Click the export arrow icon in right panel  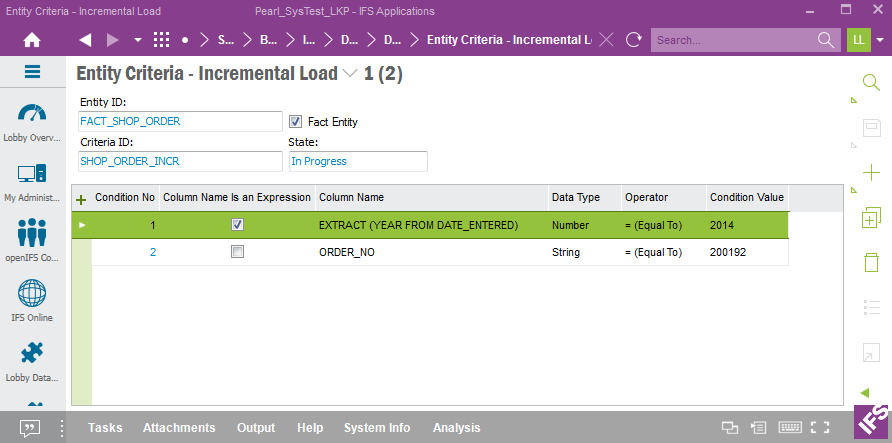(872, 353)
